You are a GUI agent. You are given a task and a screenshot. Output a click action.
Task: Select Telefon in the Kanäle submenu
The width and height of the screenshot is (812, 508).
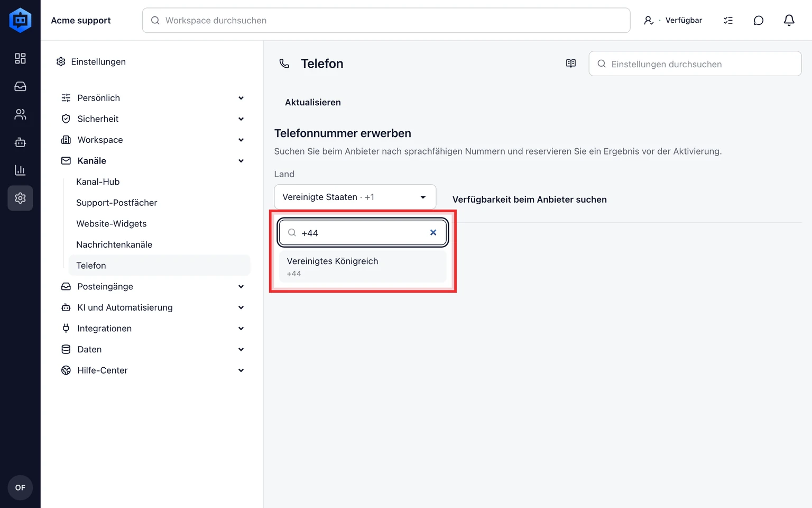pyautogui.click(x=159, y=266)
